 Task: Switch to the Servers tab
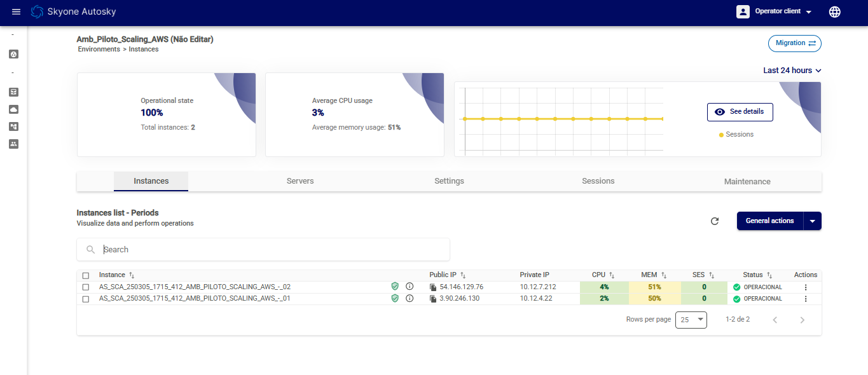coord(300,181)
